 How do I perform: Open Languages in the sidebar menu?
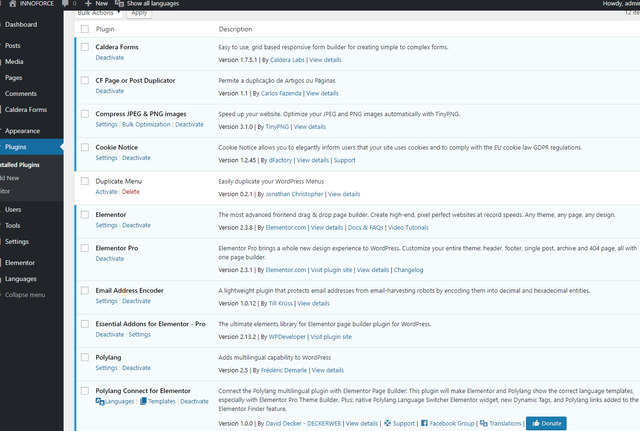point(21,279)
